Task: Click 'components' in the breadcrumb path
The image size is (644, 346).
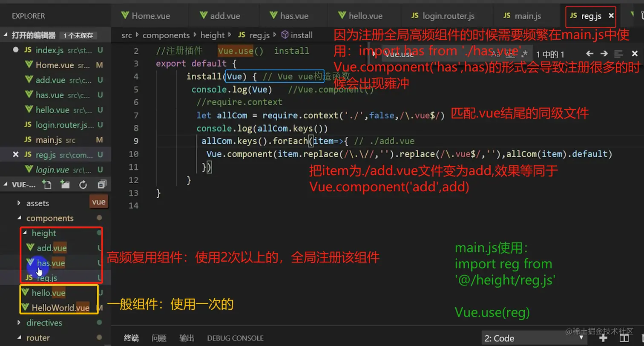Action: click(x=166, y=35)
